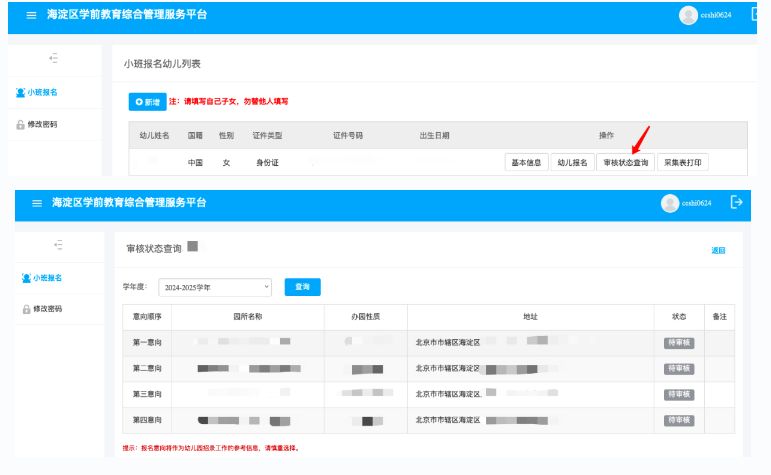Click the 返回 link

tap(718, 251)
